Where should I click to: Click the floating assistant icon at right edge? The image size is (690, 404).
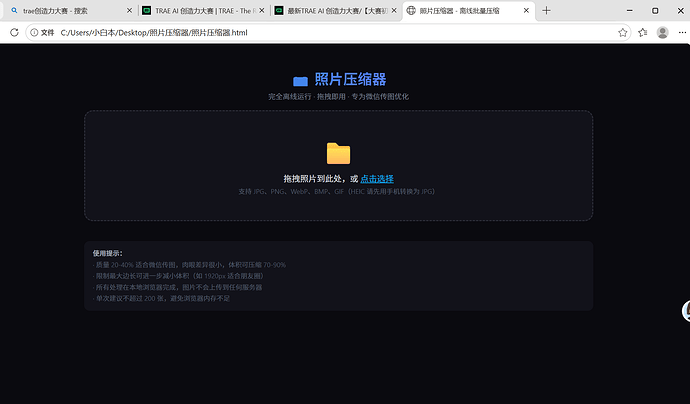click(x=686, y=311)
